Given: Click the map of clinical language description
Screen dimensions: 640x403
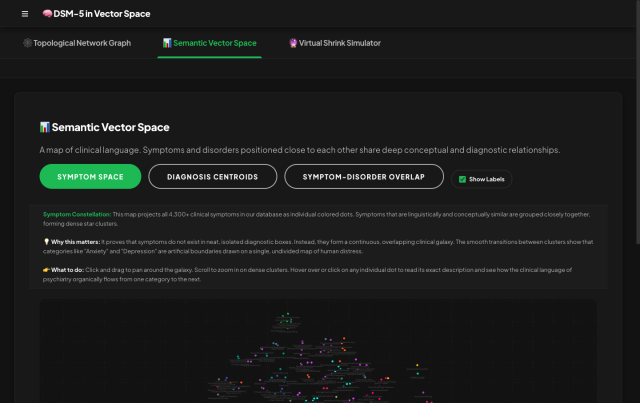Looking at the screenshot, I should [x=300, y=150].
